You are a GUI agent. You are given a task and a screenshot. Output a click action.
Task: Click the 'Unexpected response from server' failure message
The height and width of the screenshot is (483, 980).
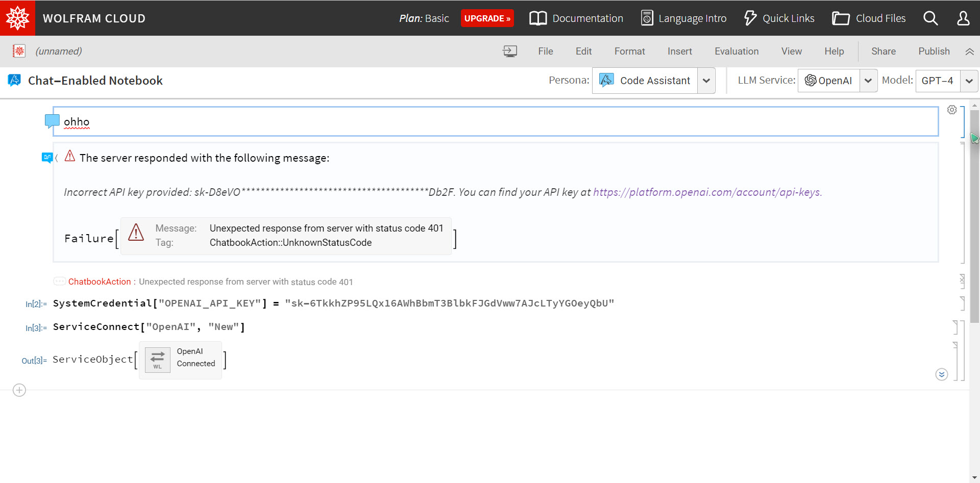[327, 228]
